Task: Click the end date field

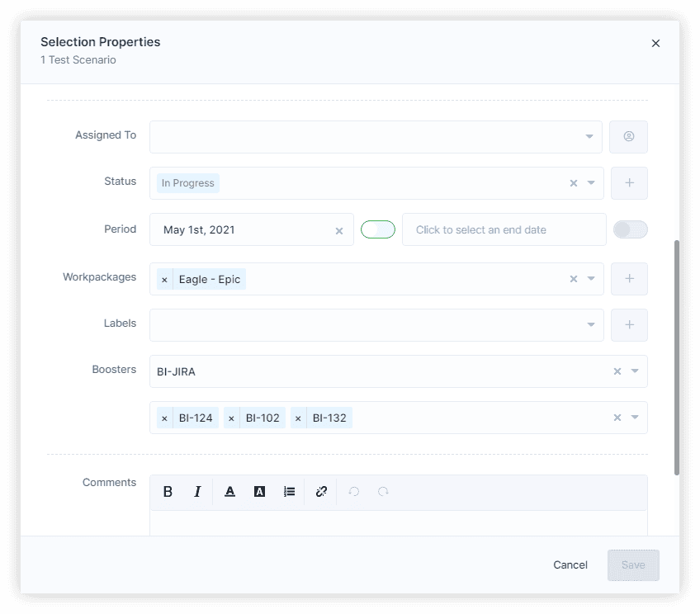Action: tap(504, 229)
